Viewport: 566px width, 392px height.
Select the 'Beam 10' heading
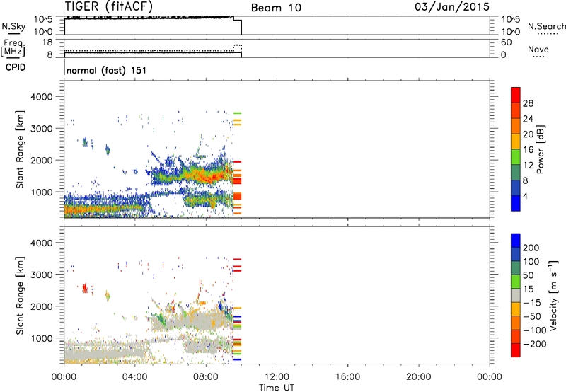(x=276, y=8)
